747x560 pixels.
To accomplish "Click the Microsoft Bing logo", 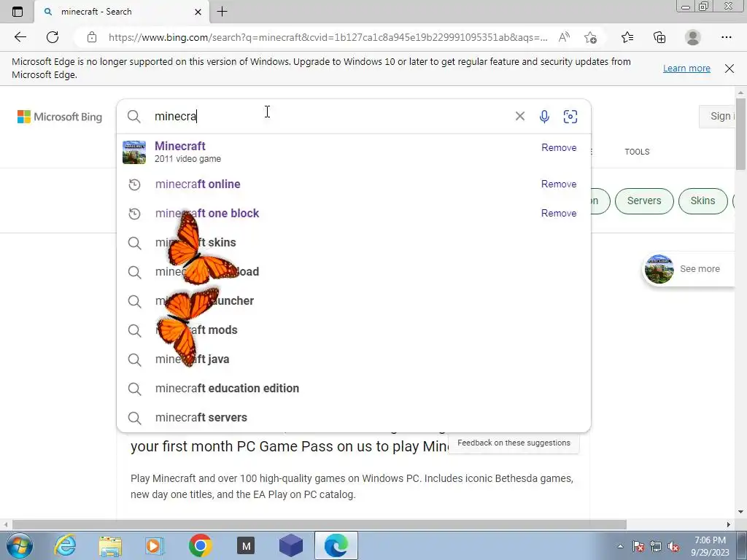I will point(60,117).
